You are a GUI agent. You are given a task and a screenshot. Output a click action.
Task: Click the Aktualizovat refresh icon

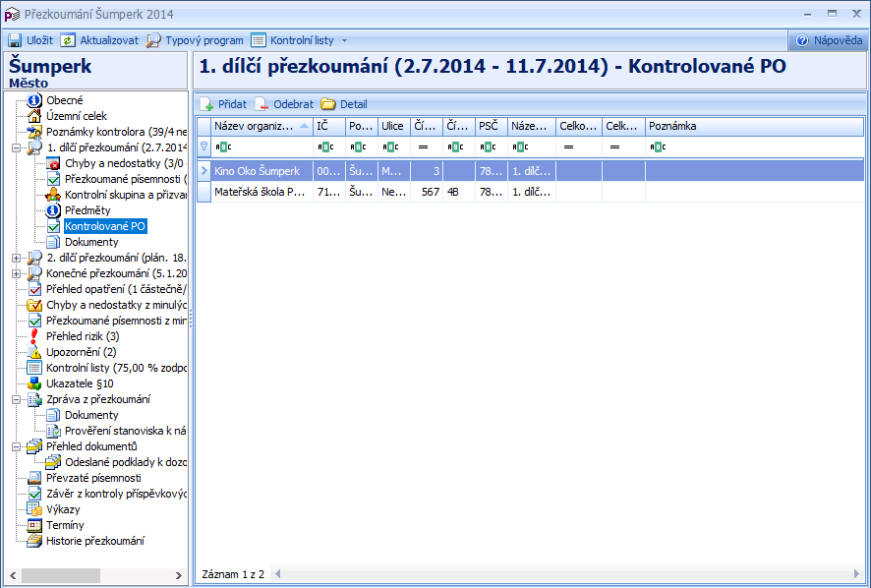68,40
